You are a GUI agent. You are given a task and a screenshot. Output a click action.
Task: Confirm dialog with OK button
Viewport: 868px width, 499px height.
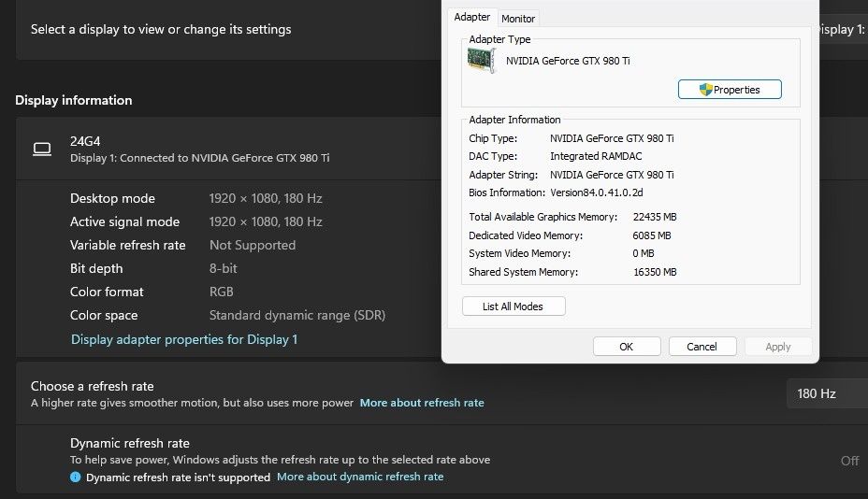tap(627, 347)
